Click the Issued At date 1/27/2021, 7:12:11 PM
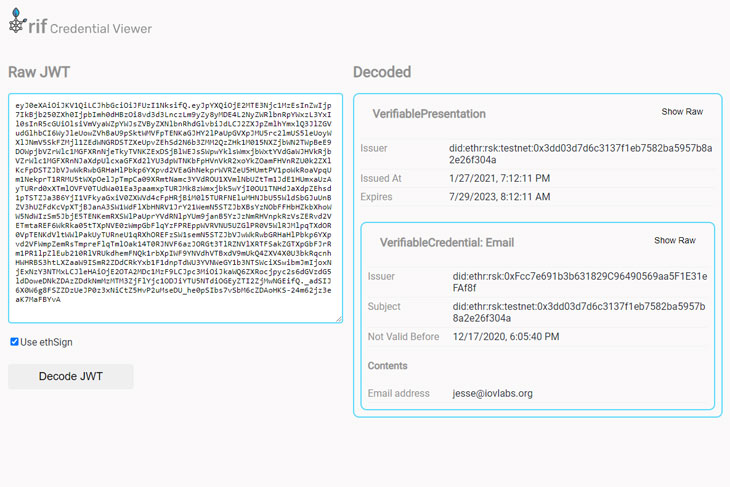Screen dimensions: 730x487 [x=500, y=178]
